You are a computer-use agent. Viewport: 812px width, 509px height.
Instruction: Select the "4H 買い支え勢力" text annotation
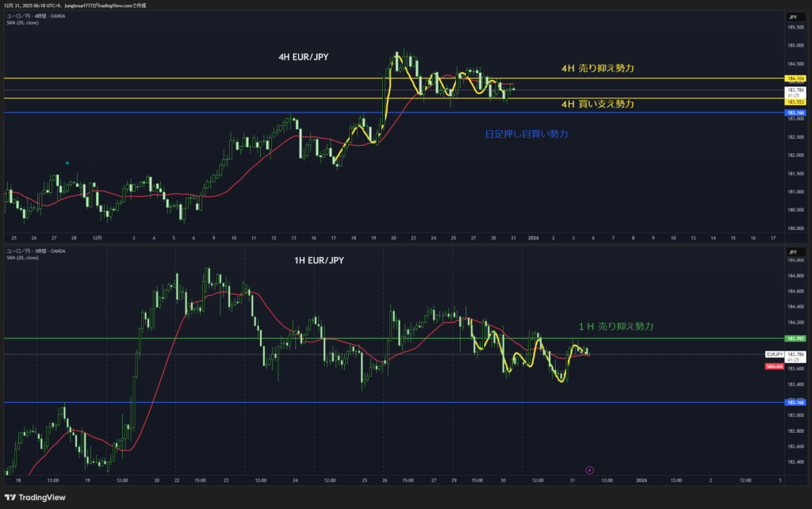(x=597, y=104)
